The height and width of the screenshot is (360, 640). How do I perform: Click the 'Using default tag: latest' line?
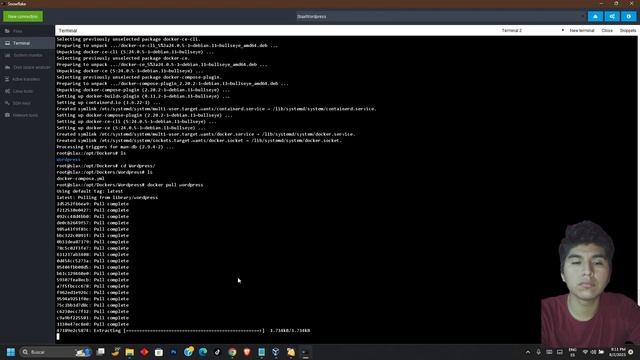[x=89, y=191]
